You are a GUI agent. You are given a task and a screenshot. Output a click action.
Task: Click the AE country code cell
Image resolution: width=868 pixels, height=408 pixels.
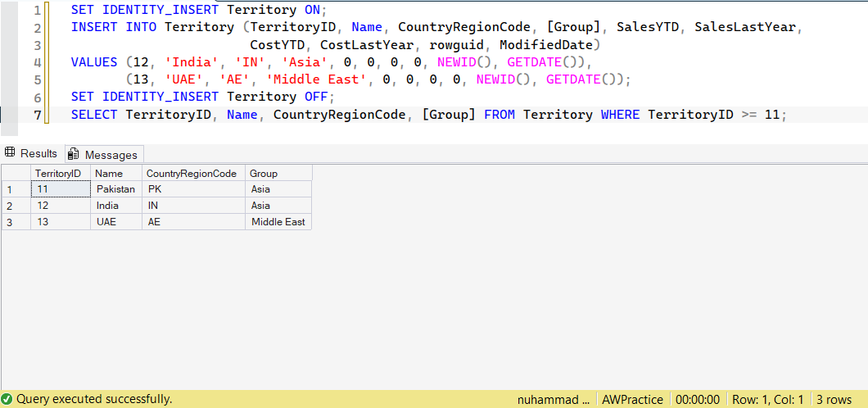coord(194,222)
